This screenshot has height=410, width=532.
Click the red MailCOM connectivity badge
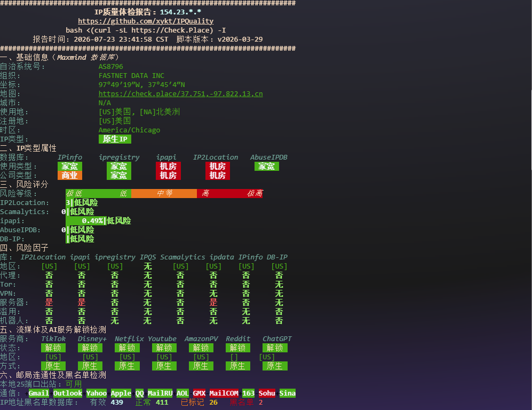coord(224,393)
